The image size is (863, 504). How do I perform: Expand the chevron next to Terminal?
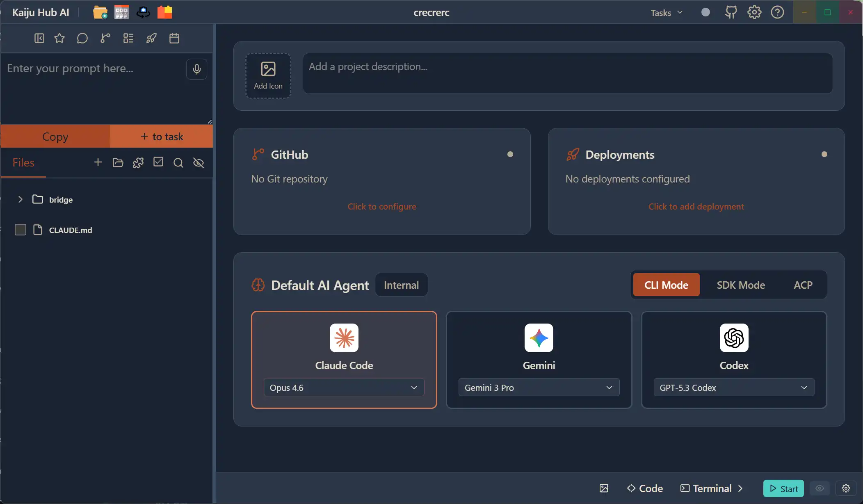click(741, 488)
